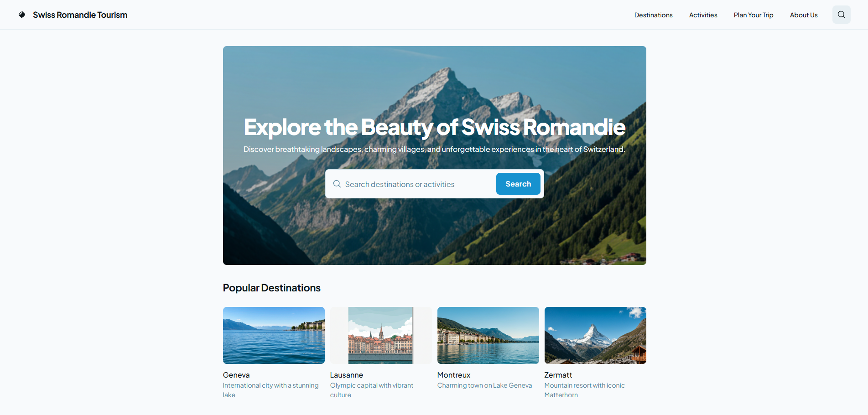This screenshot has height=415, width=868.
Task: Click the magnifier icon inside the search field
Action: (337, 184)
